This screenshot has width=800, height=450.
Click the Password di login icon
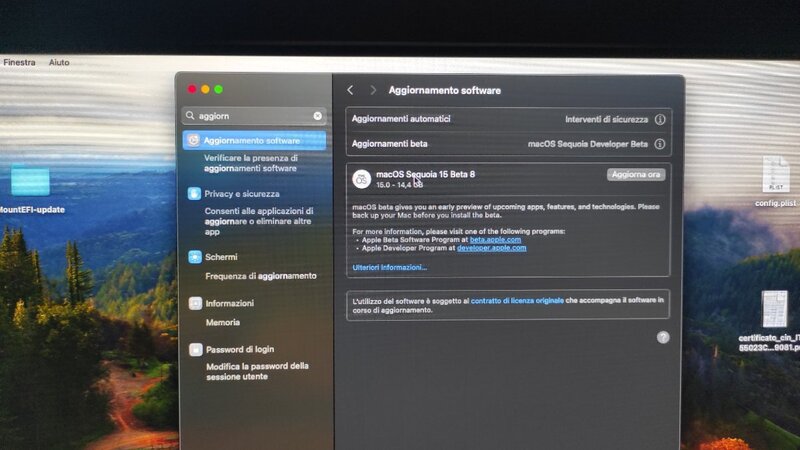pyautogui.click(x=195, y=349)
